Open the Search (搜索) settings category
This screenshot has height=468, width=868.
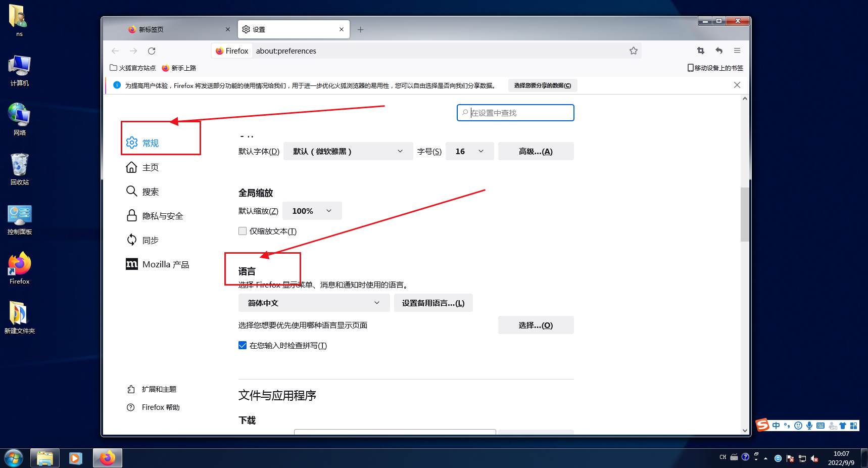click(x=142, y=192)
